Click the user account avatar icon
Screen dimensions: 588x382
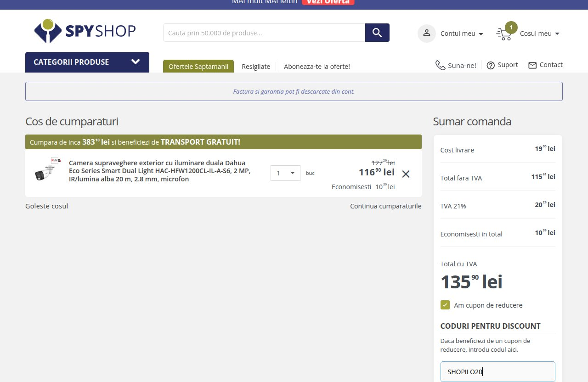click(426, 34)
